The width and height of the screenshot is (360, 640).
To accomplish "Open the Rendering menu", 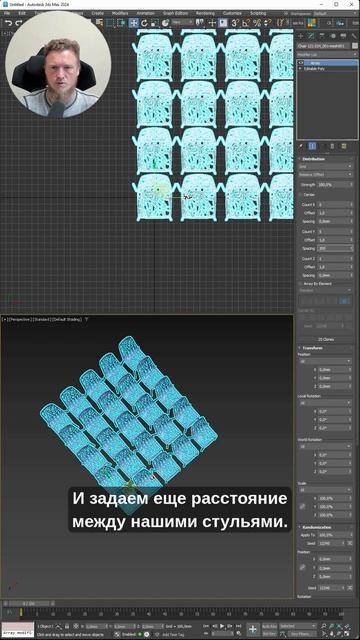I will 205,13.
